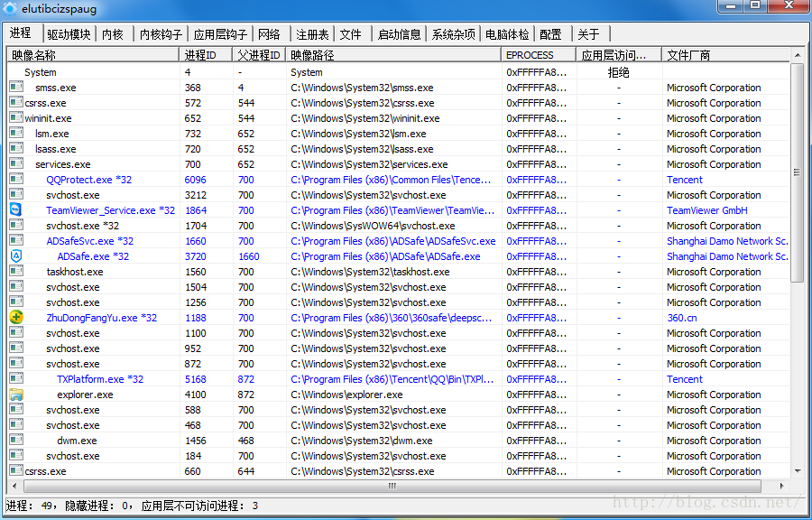812x520 pixels.
Task: Click the wininit.exe process icon
Action: tap(16, 117)
